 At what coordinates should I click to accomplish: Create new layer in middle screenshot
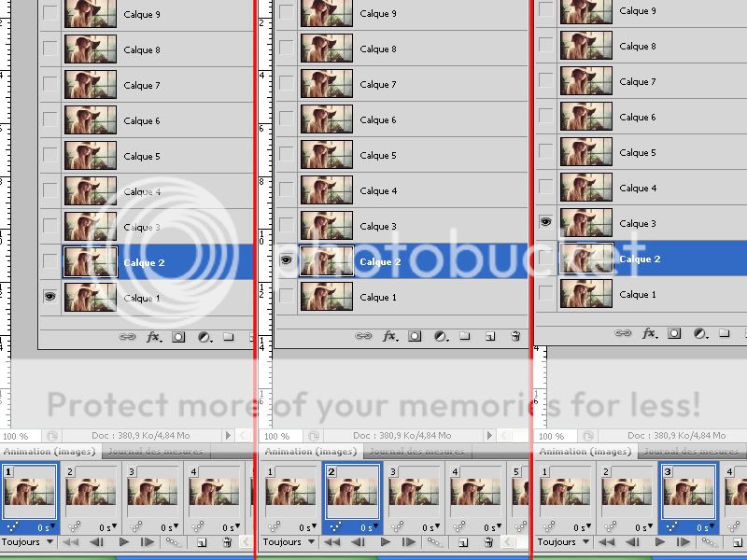tap(489, 337)
